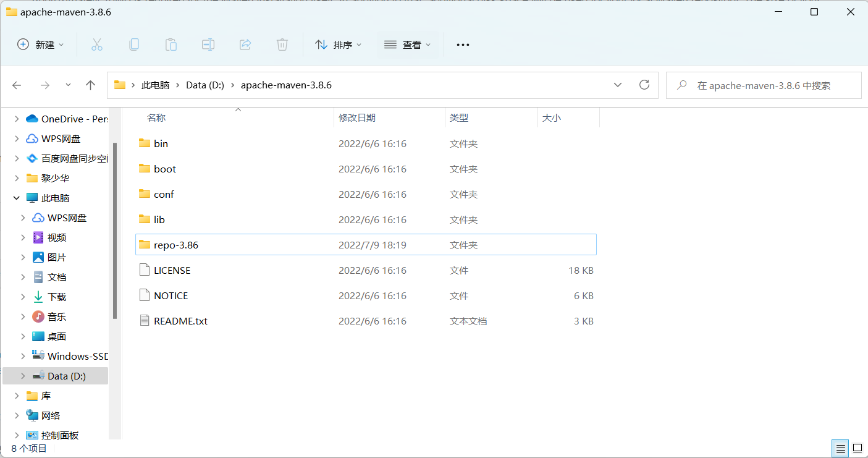Select Data (D:) in navigation pane

(x=56, y=376)
